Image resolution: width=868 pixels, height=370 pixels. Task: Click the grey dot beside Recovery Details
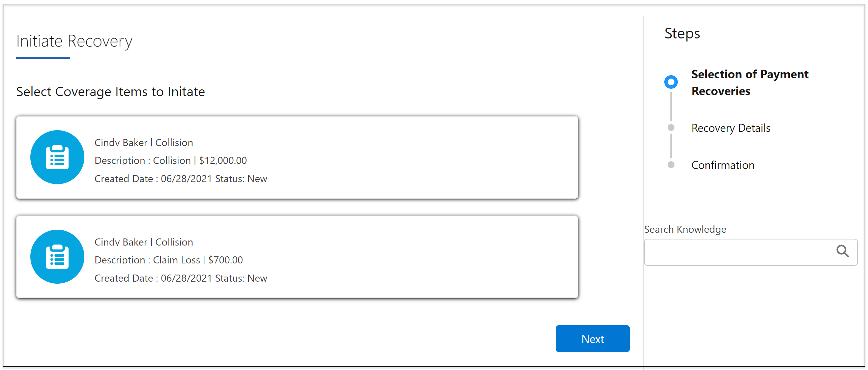click(671, 127)
